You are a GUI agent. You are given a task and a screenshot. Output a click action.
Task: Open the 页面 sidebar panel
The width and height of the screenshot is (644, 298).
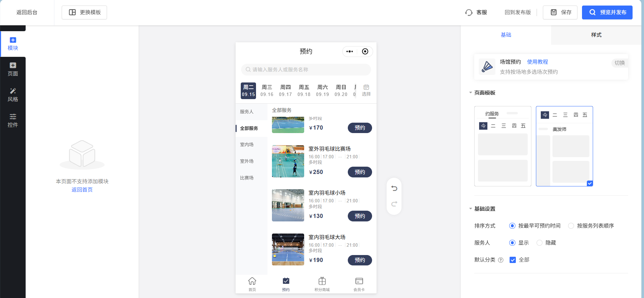pyautogui.click(x=13, y=70)
